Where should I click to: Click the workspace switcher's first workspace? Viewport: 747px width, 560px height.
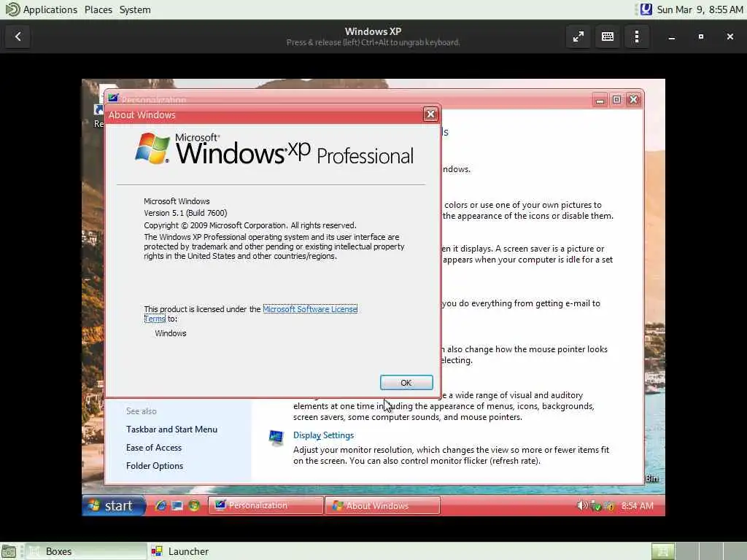point(662,551)
